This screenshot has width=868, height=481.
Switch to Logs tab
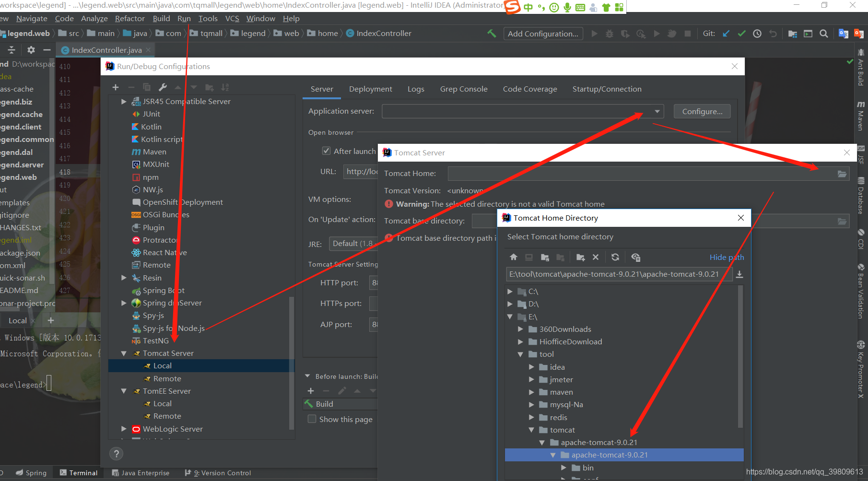pyautogui.click(x=416, y=89)
